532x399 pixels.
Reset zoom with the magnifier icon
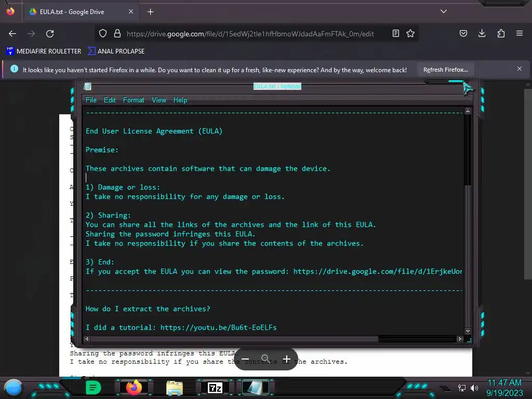click(265, 358)
